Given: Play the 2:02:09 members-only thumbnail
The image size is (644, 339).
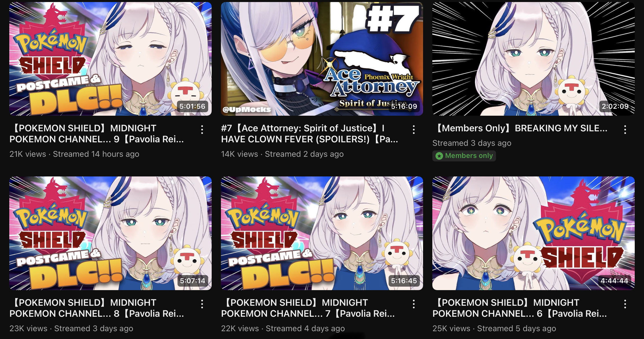Looking at the screenshot, I should [533, 59].
